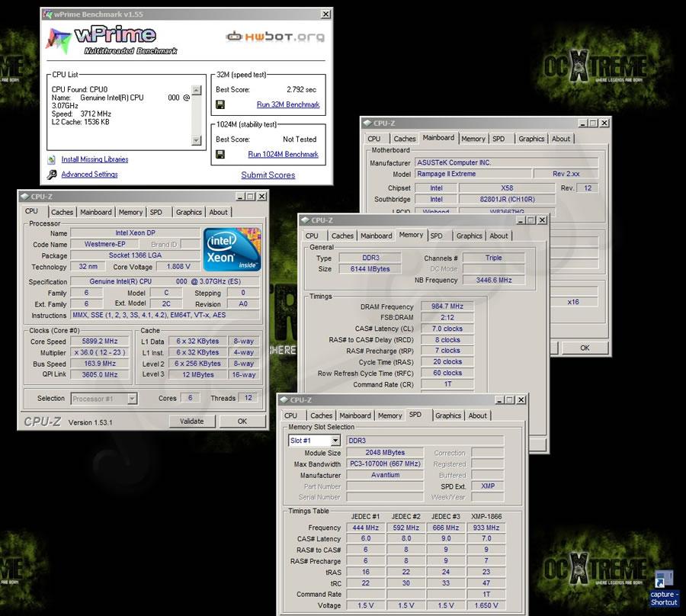Switch to Memory tab in the CPU window
The height and width of the screenshot is (616, 686).
[x=131, y=212]
